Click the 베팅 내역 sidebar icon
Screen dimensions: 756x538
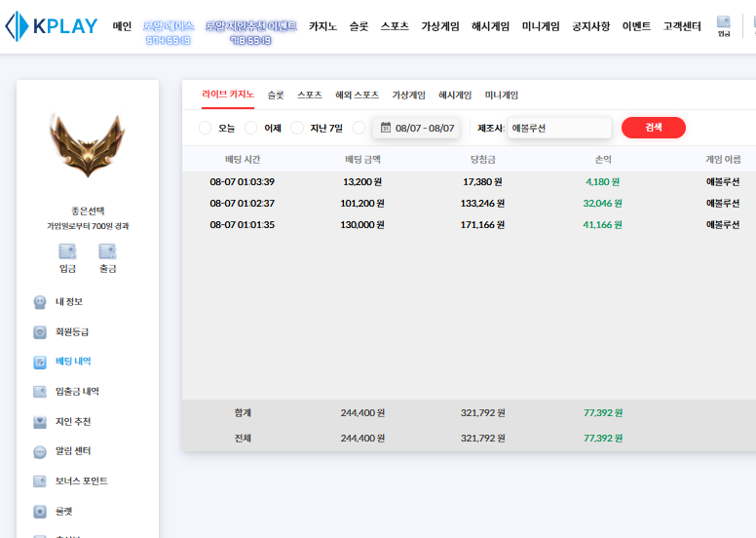point(40,362)
